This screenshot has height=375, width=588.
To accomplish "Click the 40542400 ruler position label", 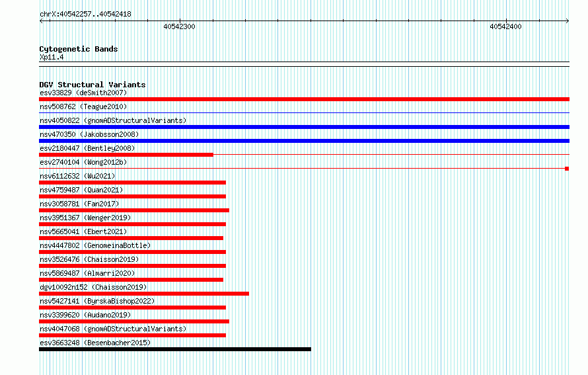I will (x=505, y=26).
